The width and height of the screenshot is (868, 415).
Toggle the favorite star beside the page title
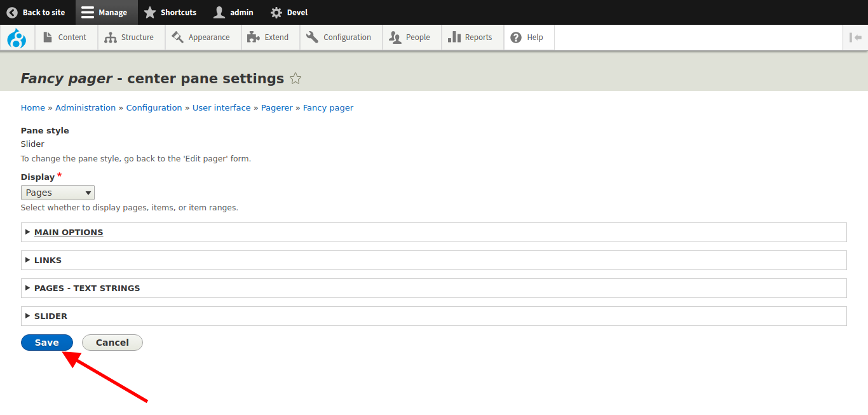click(x=295, y=78)
